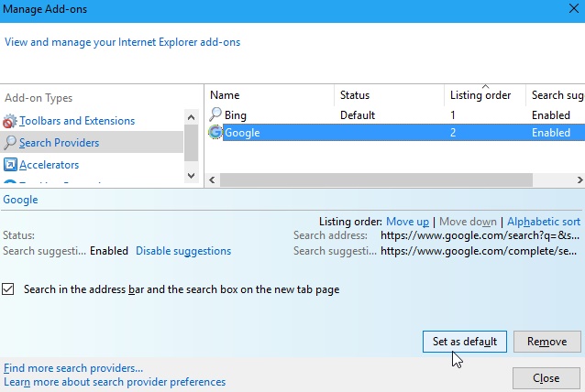
Task: Click right arrow of horizontal scrollbar
Action: [579, 180]
